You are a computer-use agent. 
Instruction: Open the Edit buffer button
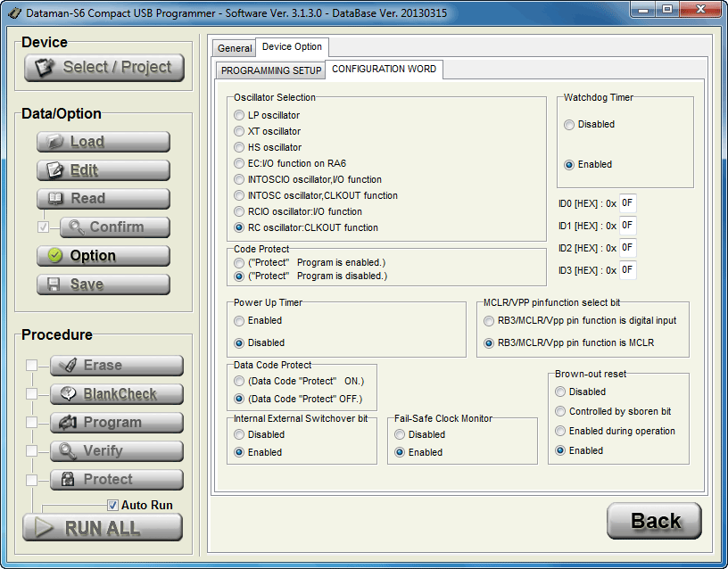tap(103, 170)
